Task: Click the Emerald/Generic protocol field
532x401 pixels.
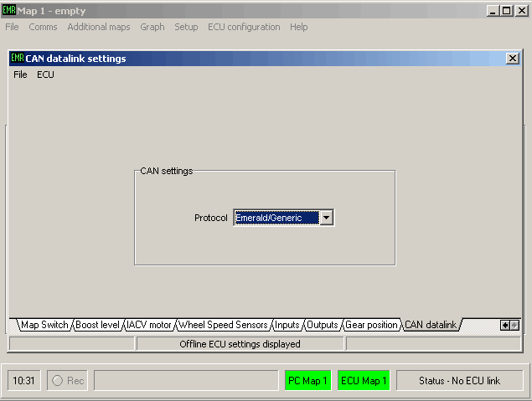Action: tap(276, 218)
